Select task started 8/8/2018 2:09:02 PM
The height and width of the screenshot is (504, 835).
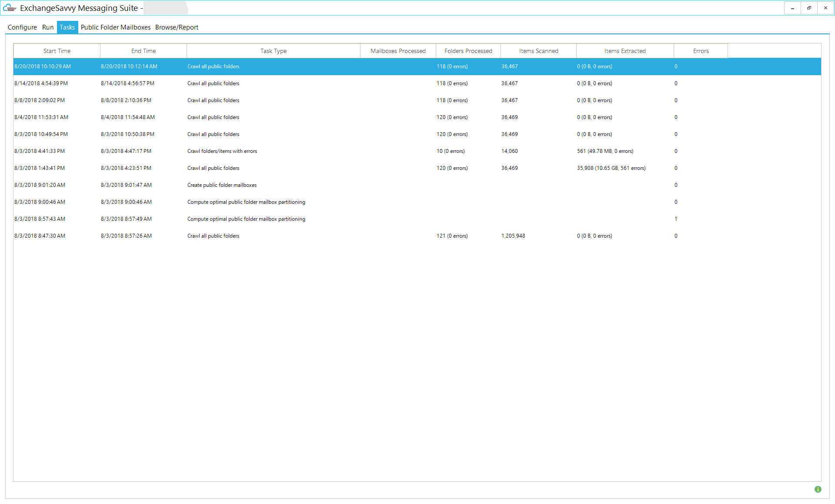tap(417, 100)
